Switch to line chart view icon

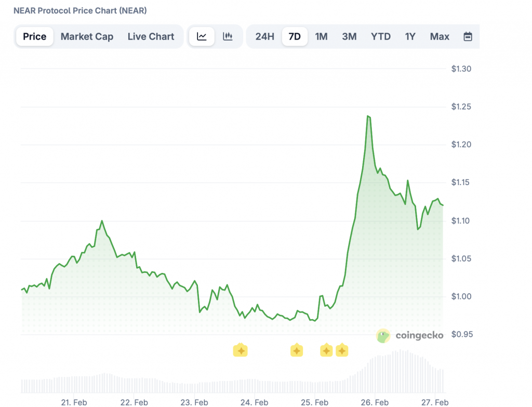click(x=202, y=36)
